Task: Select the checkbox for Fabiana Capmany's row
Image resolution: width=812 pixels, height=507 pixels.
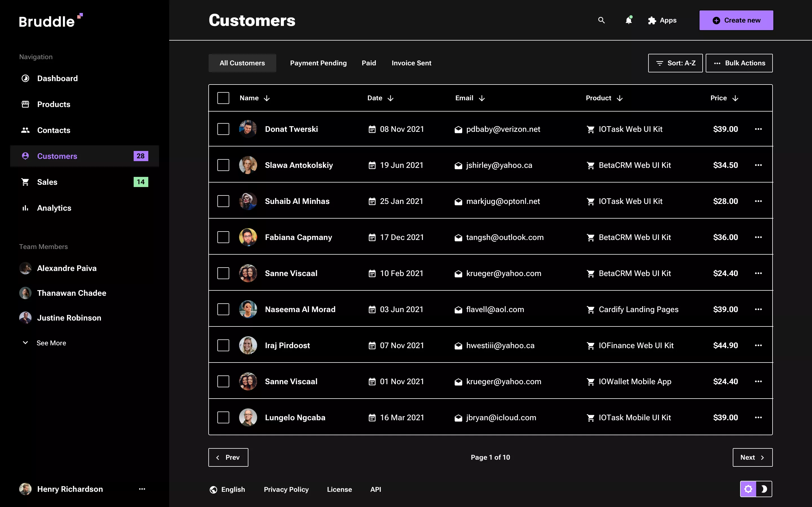Action: (x=223, y=237)
